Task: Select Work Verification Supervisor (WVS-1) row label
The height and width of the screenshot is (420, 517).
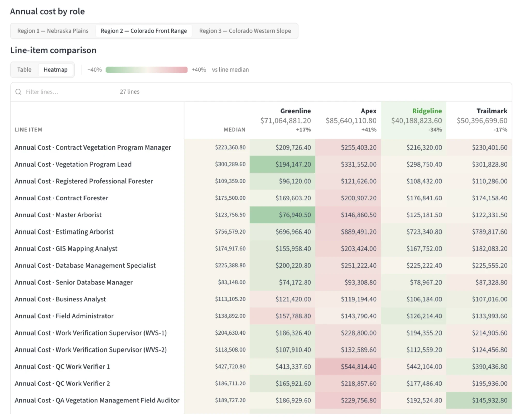Action: 91,333
